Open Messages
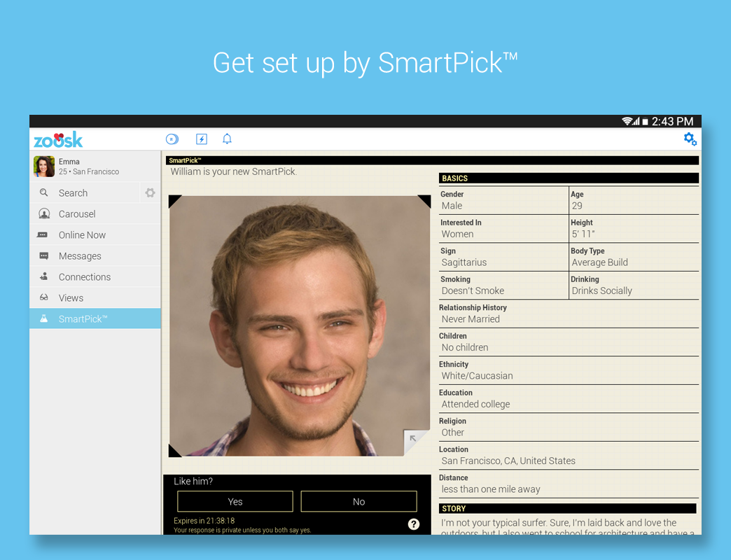This screenshot has height=560, width=731. click(95, 255)
